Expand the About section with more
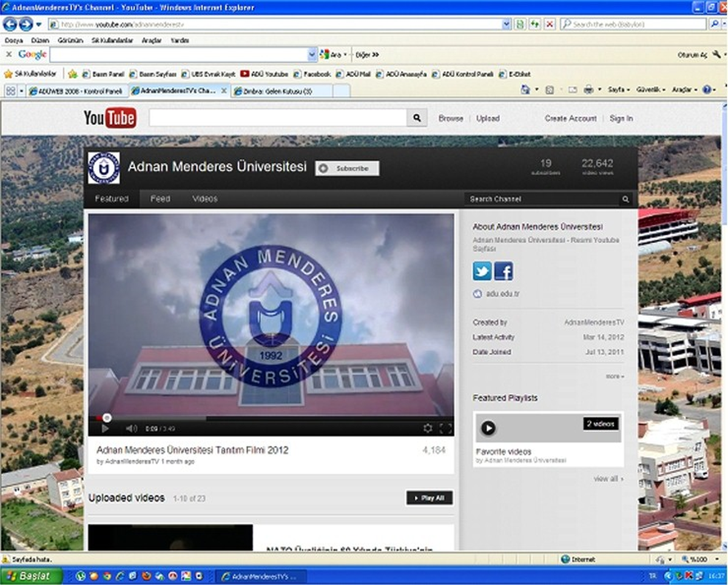Screen dimensions: 728x585 coord(615,376)
